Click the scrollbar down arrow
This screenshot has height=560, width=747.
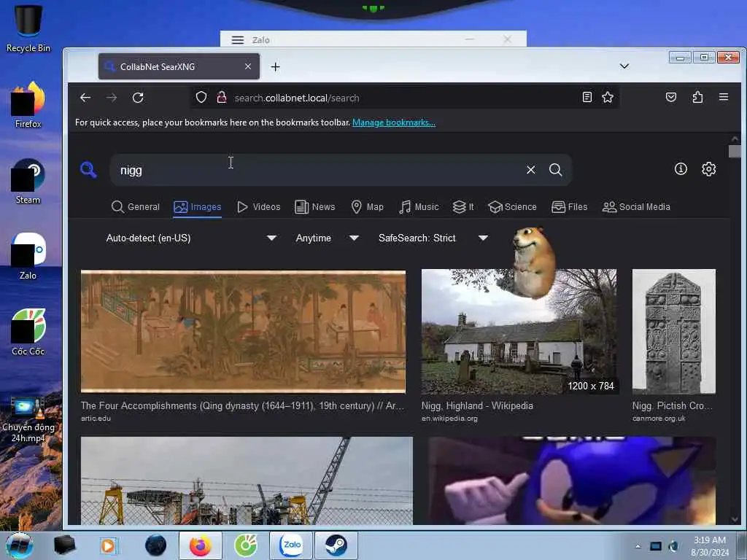pyautogui.click(x=735, y=518)
